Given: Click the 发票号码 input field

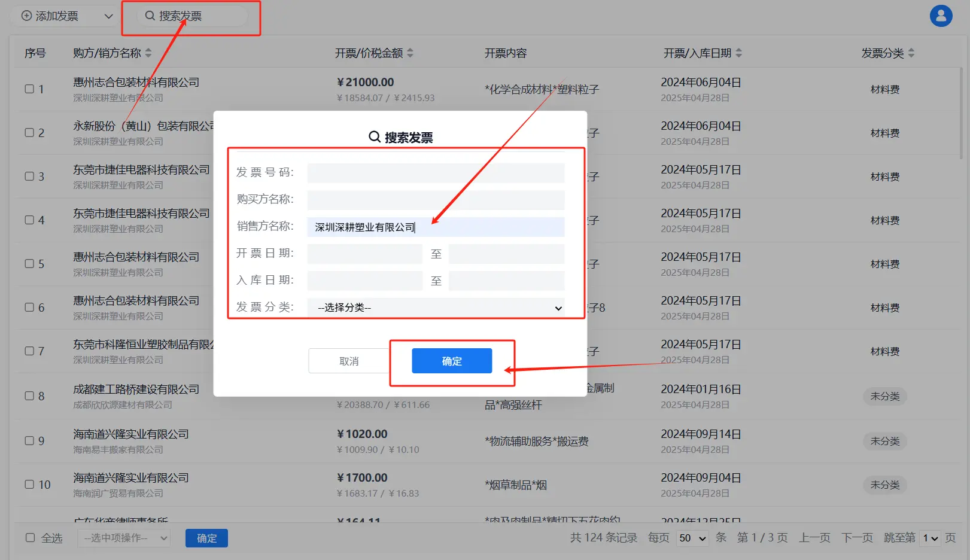Looking at the screenshot, I should click(436, 173).
